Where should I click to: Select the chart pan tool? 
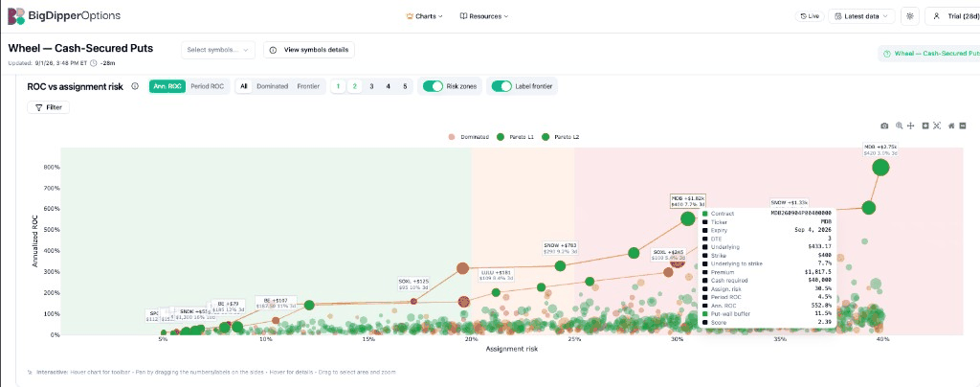point(911,126)
